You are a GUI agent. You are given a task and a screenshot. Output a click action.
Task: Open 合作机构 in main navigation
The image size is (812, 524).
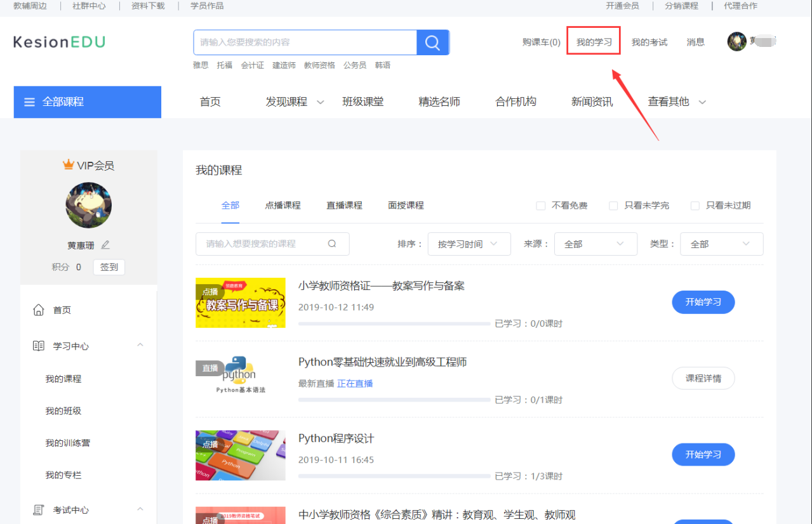[x=516, y=102]
